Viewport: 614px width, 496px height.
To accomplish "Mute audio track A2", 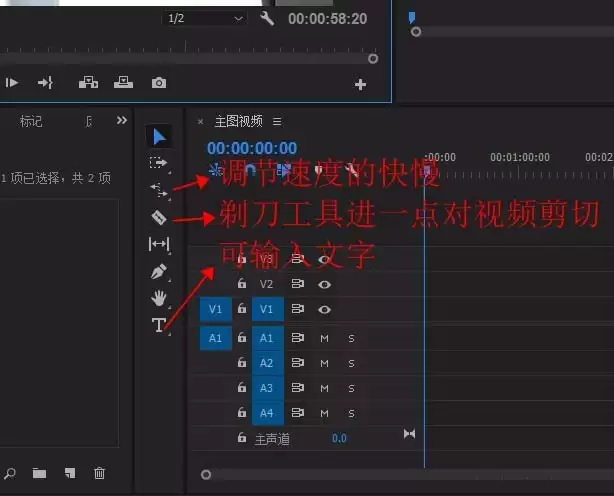I will pos(324,363).
